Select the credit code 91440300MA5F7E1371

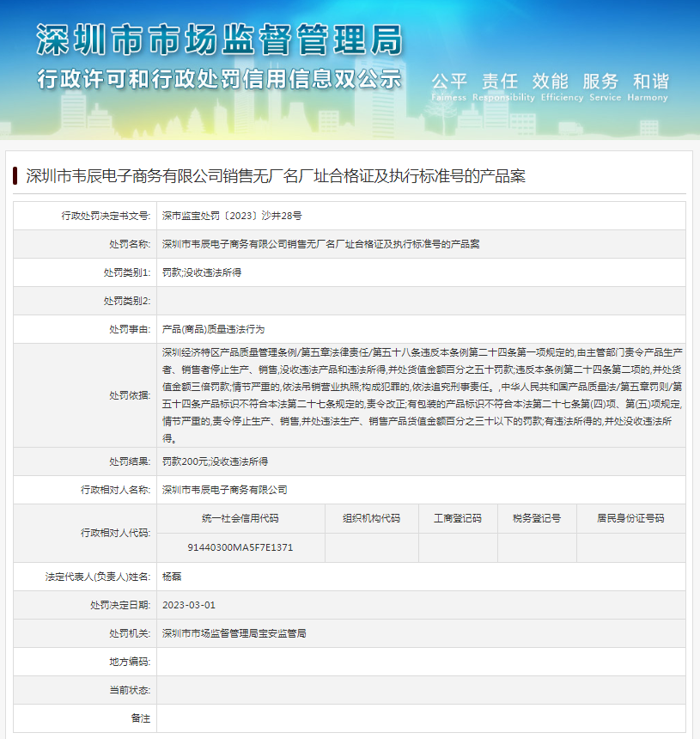[240, 547]
